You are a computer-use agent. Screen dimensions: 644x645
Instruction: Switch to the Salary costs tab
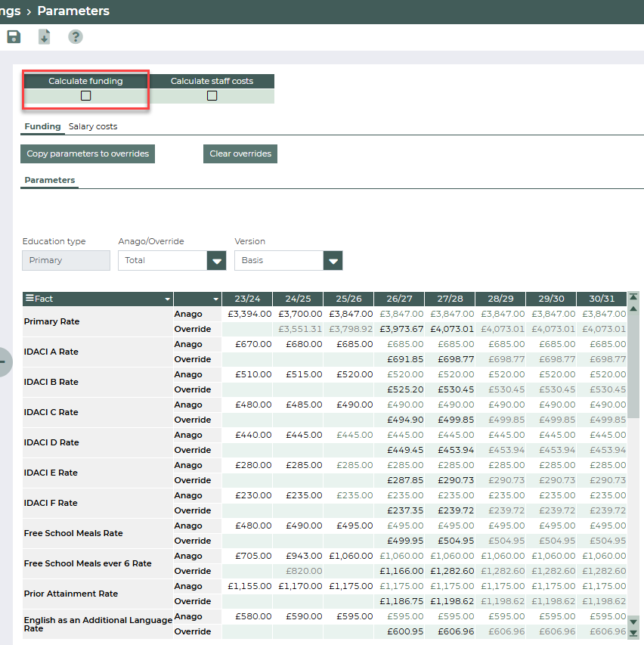pos(93,126)
